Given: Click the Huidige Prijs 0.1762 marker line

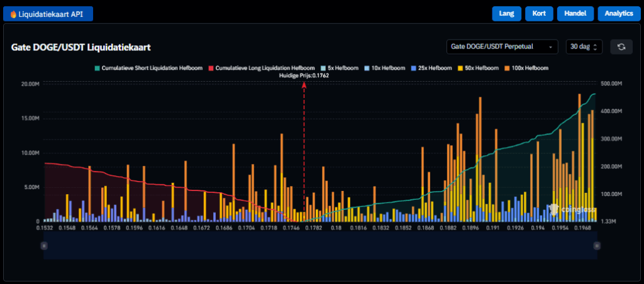Looking at the screenshot, I should point(304,151).
